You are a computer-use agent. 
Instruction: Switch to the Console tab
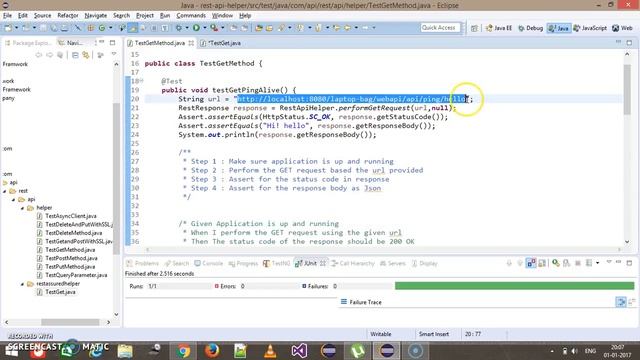click(209, 263)
